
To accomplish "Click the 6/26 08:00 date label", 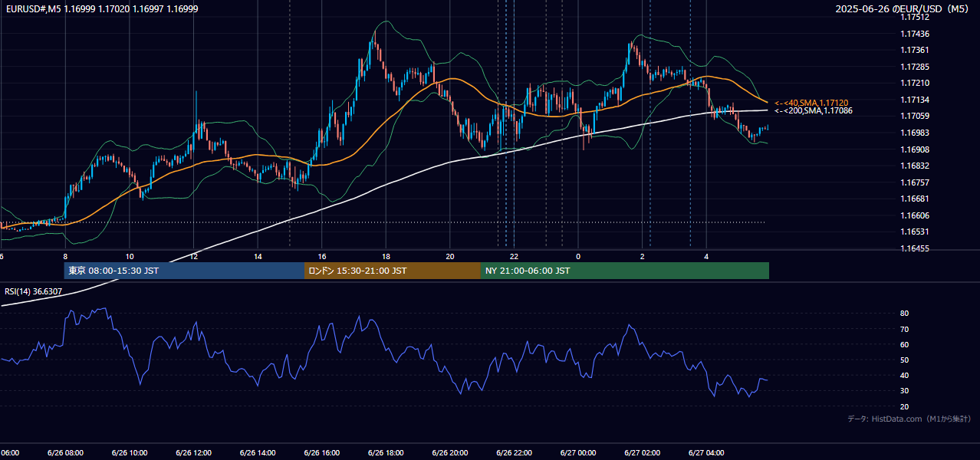I will point(65,453).
